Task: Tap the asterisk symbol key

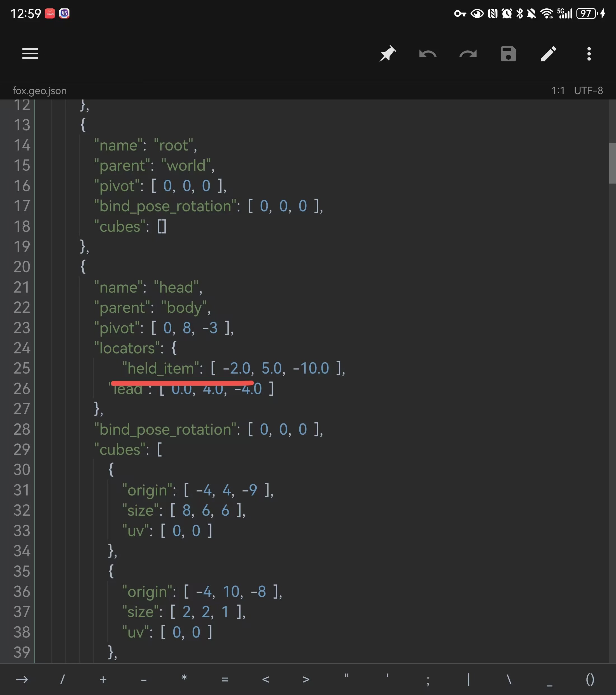Action: pos(184,679)
